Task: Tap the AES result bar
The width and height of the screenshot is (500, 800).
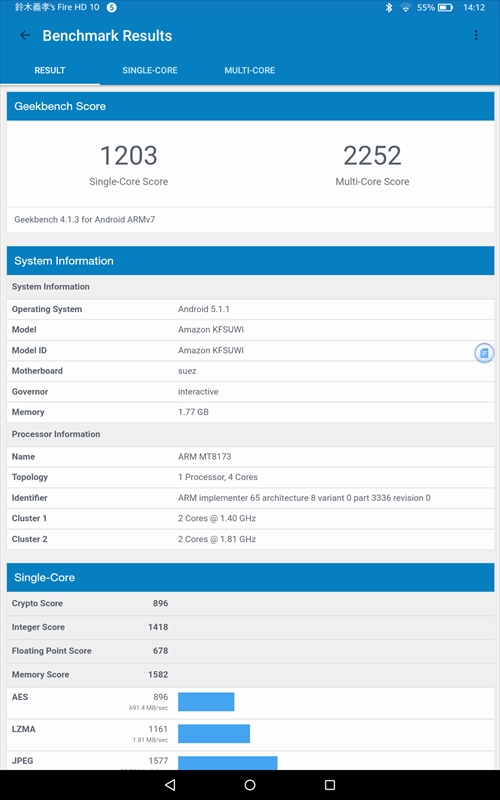Action: (x=206, y=702)
